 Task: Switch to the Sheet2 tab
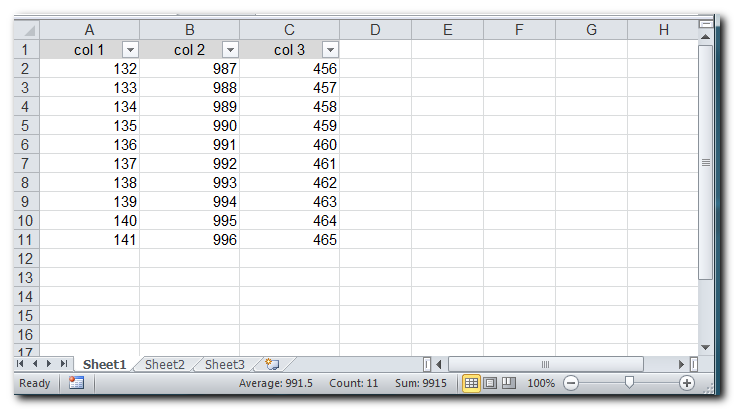point(165,365)
